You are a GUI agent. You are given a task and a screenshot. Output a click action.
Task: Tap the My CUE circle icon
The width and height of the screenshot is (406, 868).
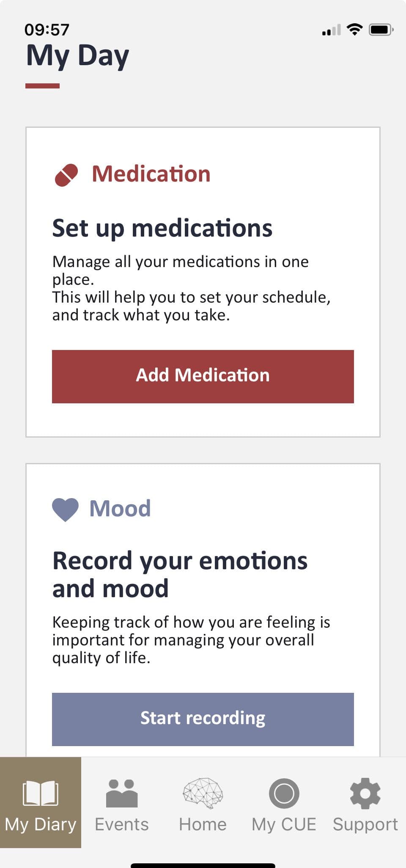(x=284, y=793)
